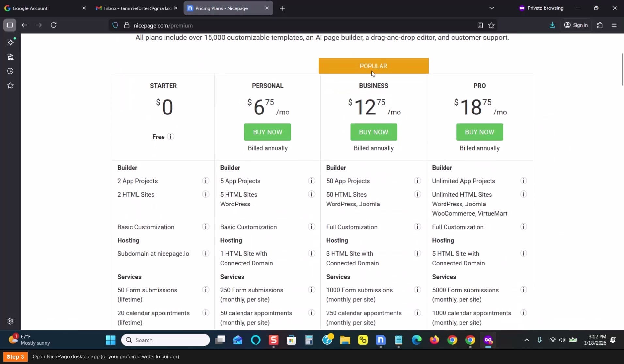Viewport: 624px width, 364px height.
Task: Open the Windows Start menu
Action: (x=111, y=340)
